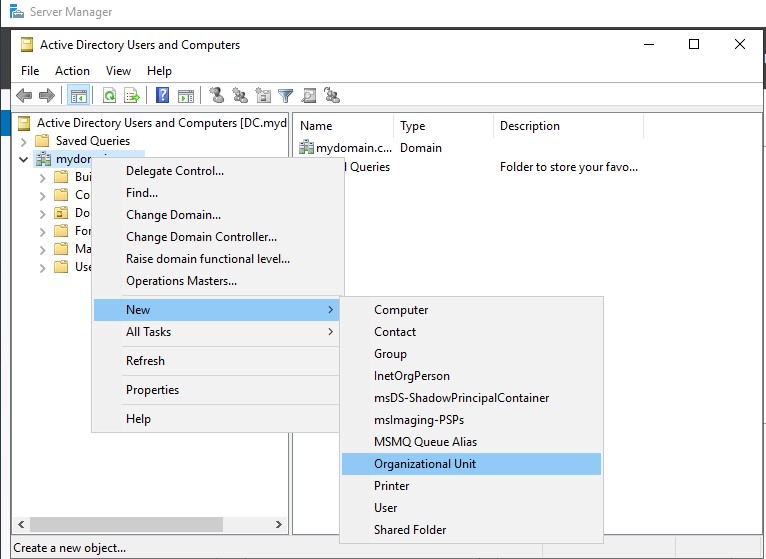Click the console root icon in tree
Image resolution: width=766 pixels, height=559 pixels.
click(x=24, y=123)
